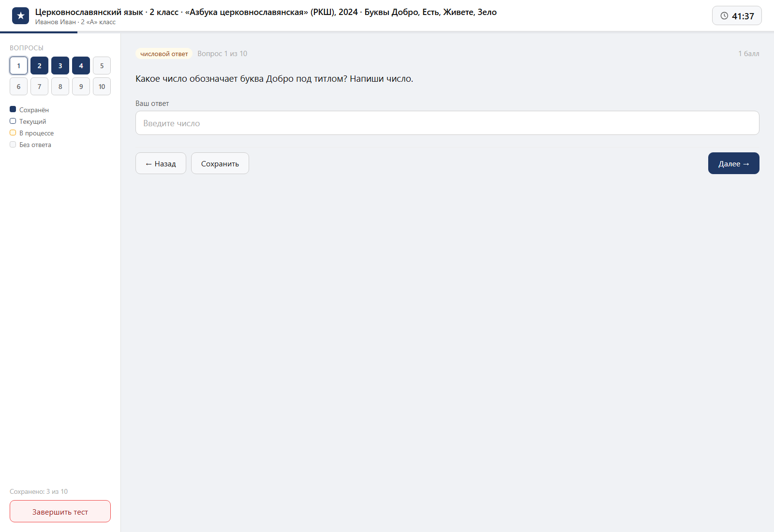Go back with the Назад button
Viewport: 774px width, 532px height.
pyautogui.click(x=161, y=163)
